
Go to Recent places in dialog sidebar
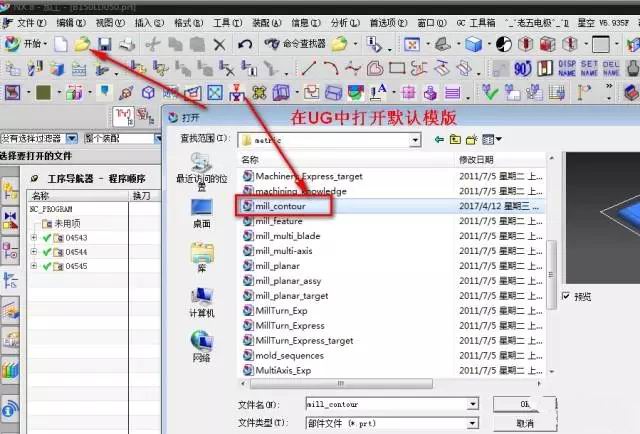[202, 171]
